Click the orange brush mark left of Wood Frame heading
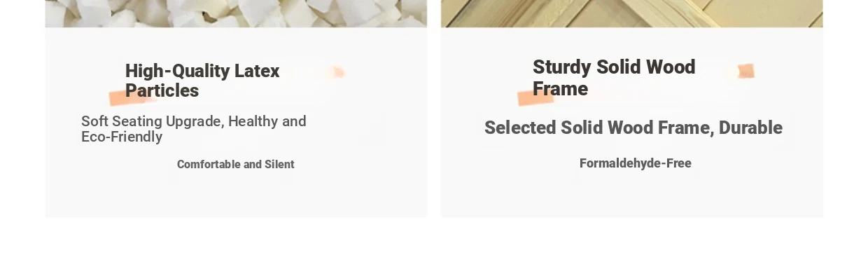 tap(535, 98)
